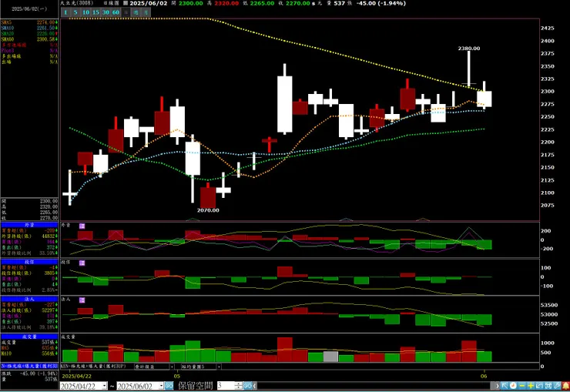Select the 外資 indicator header

click(29, 225)
